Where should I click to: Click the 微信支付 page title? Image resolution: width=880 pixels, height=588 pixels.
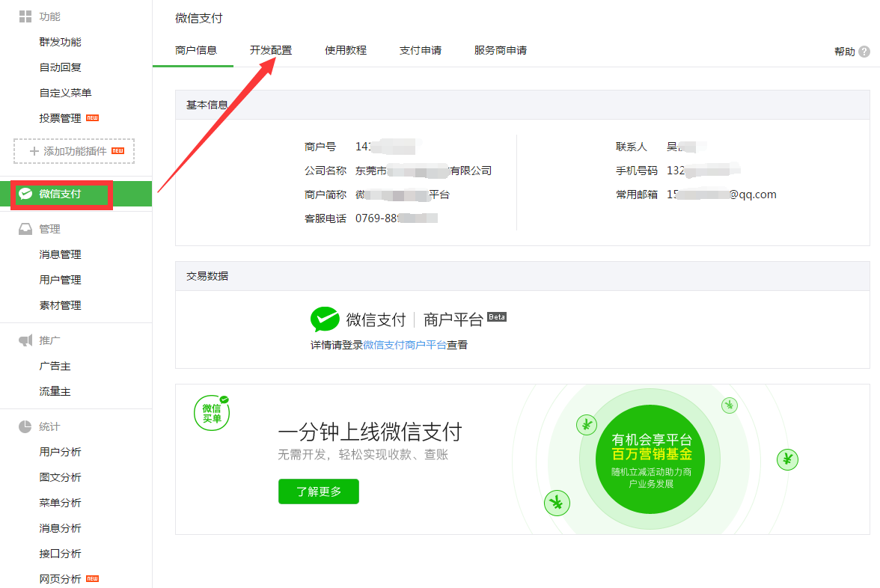tap(199, 19)
